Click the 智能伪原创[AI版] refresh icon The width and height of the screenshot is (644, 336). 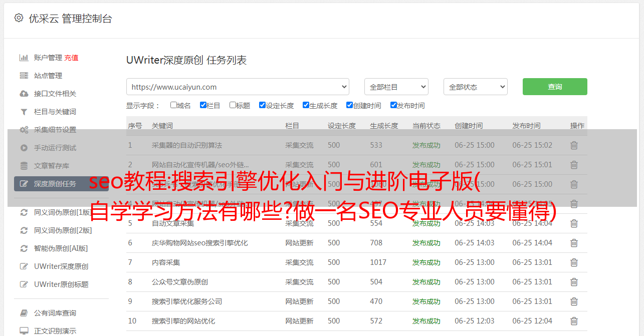pyautogui.click(x=24, y=248)
